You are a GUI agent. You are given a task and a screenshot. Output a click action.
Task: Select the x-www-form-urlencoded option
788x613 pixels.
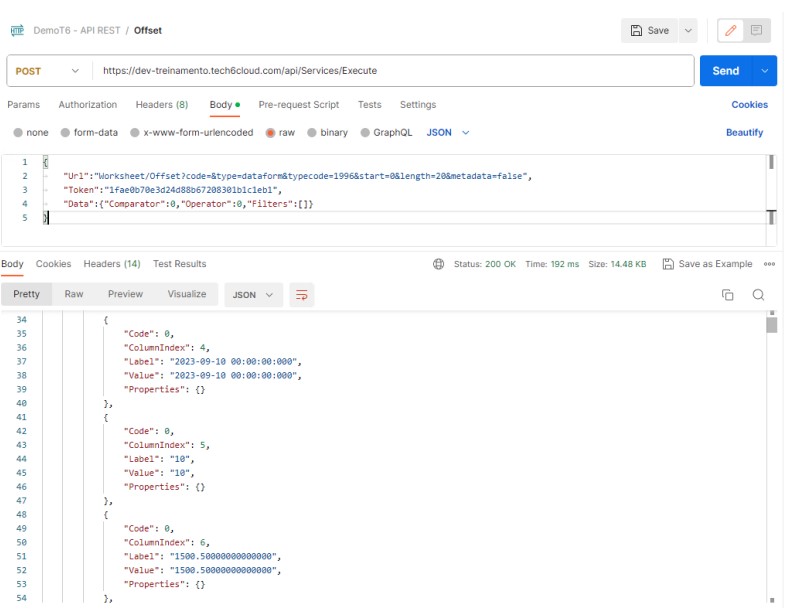(x=135, y=133)
